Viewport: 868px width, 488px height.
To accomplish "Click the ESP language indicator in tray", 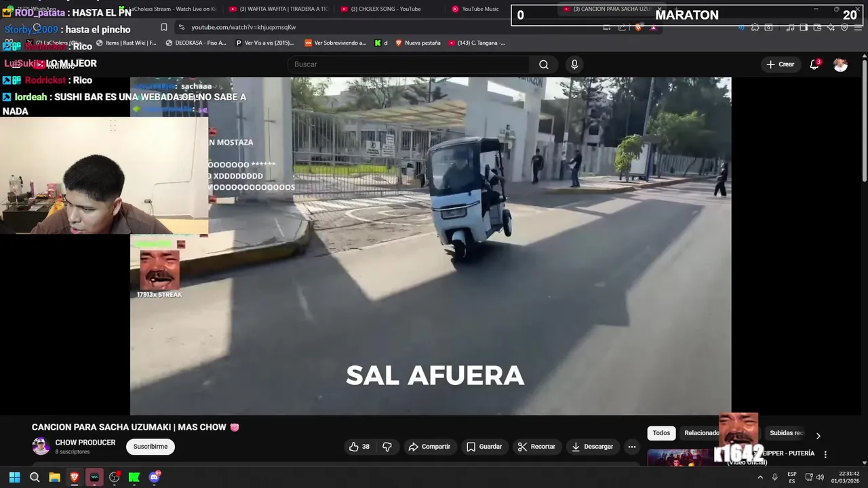I will point(792,477).
